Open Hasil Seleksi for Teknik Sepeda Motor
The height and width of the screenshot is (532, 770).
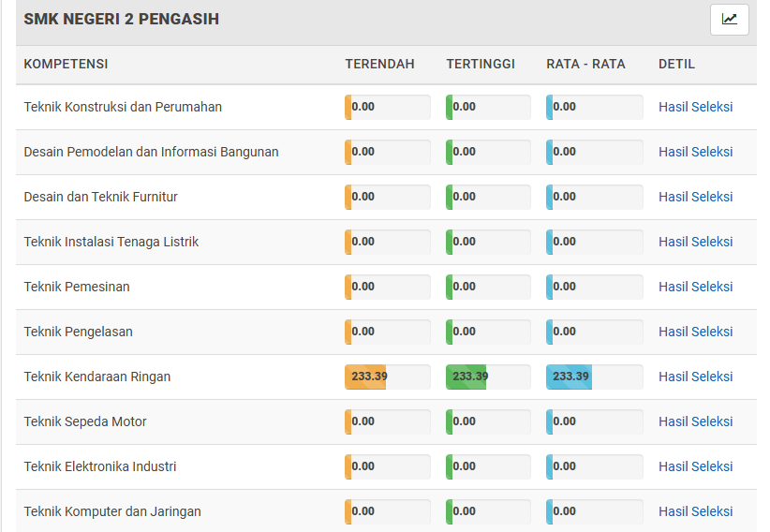(695, 421)
